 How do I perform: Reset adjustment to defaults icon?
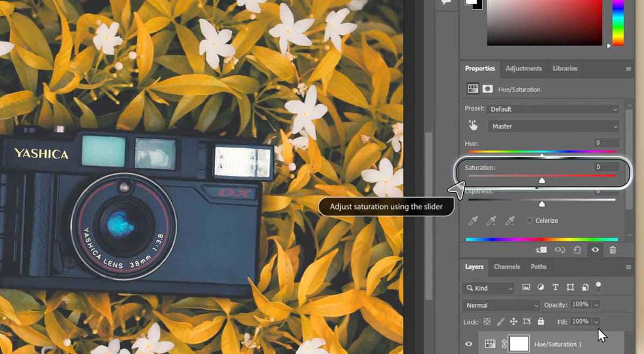(x=577, y=250)
